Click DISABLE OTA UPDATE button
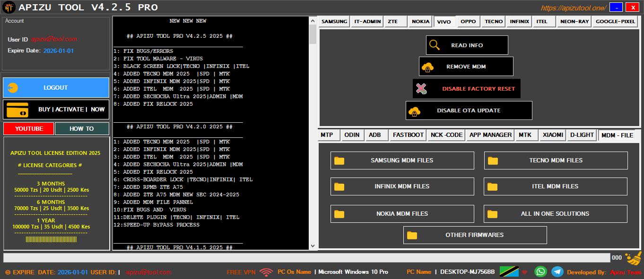644x279 pixels. pos(469,111)
